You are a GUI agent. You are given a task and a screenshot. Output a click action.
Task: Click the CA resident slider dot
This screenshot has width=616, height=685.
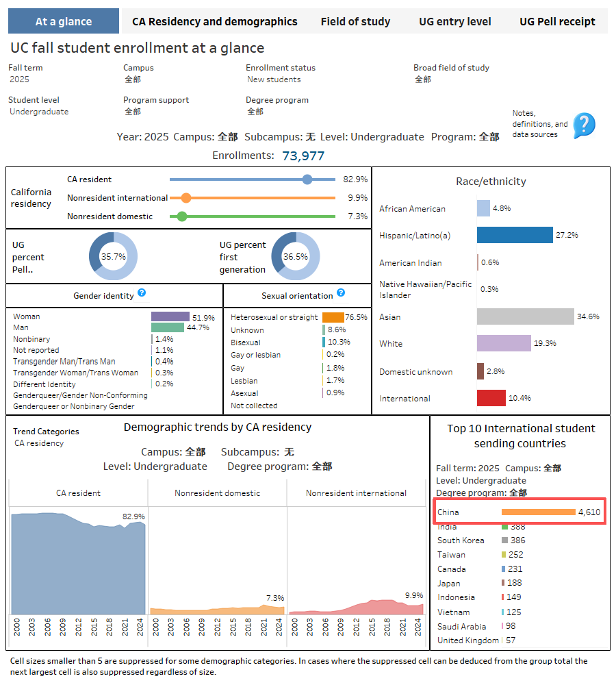point(307,179)
